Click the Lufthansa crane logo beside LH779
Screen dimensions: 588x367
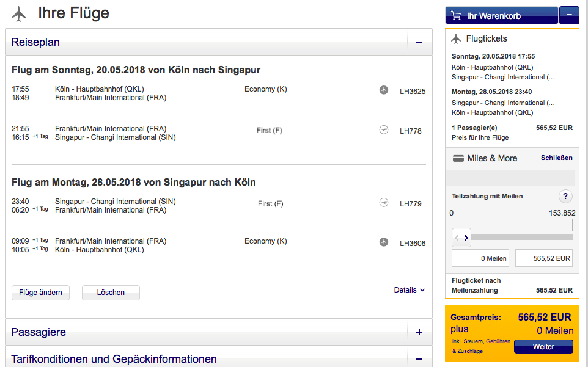384,203
